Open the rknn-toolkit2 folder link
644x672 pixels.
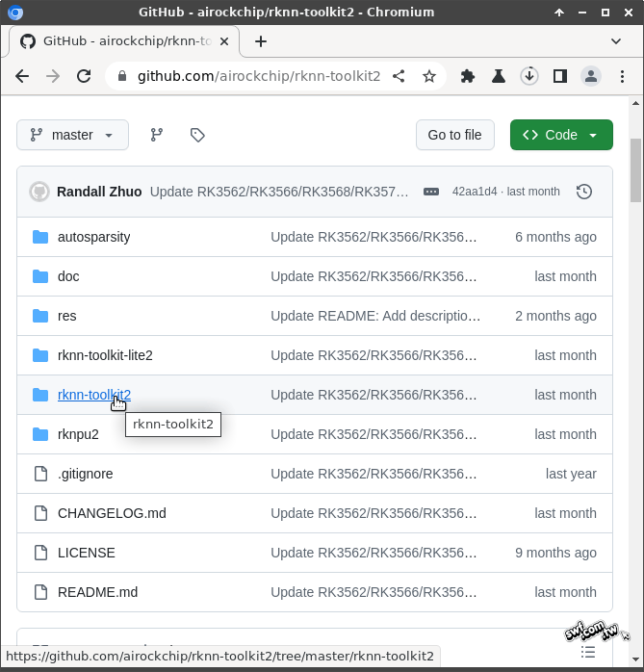[x=94, y=395]
